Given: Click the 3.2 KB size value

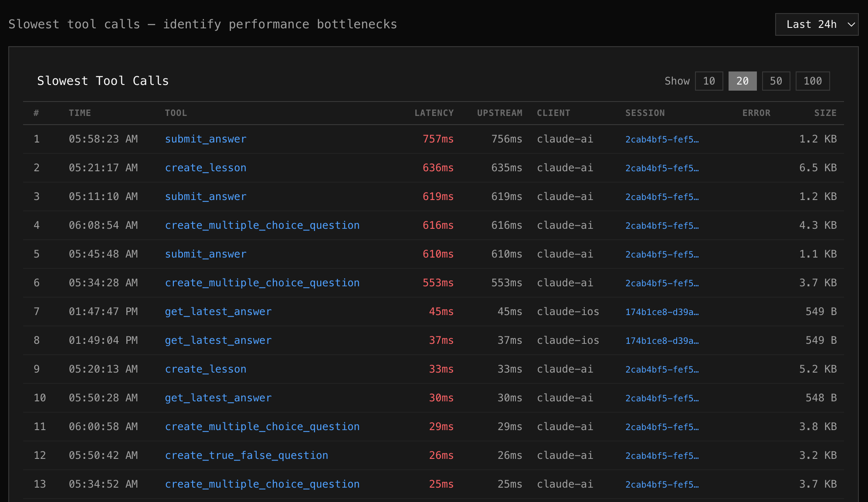Looking at the screenshot, I should [818, 455].
